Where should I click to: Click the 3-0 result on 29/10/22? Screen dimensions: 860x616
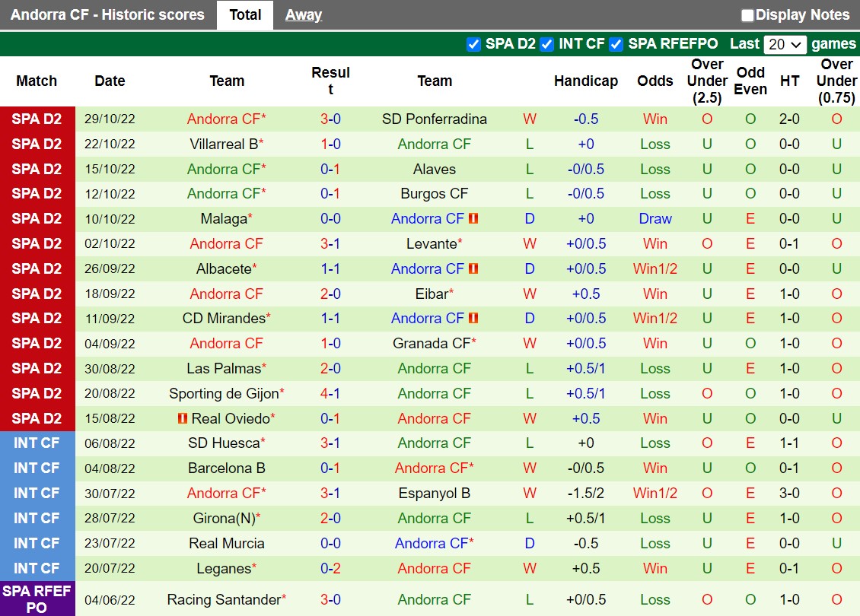coord(331,119)
